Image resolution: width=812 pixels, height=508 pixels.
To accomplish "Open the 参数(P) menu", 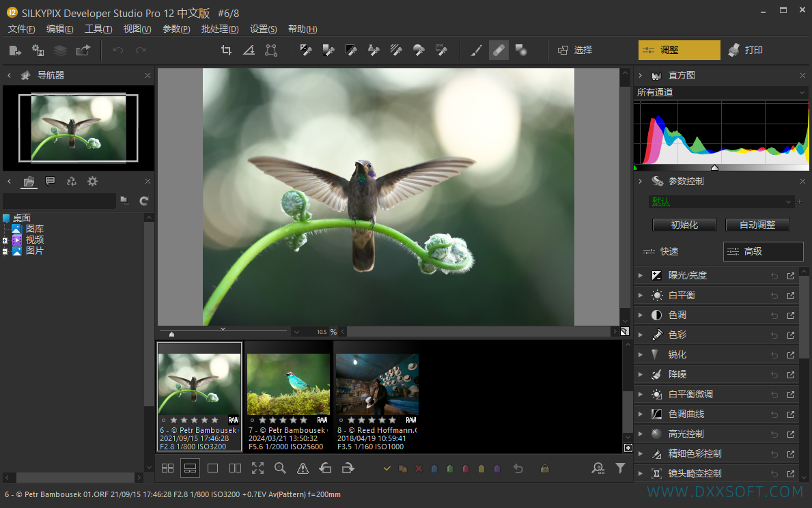I will pyautogui.click(x=176, y=29).
